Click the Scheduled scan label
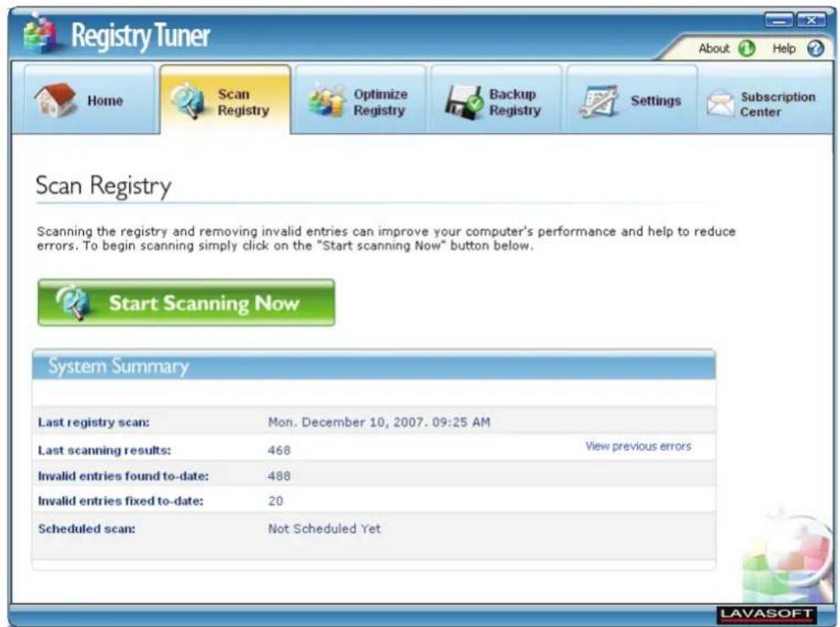 point(86,529)
